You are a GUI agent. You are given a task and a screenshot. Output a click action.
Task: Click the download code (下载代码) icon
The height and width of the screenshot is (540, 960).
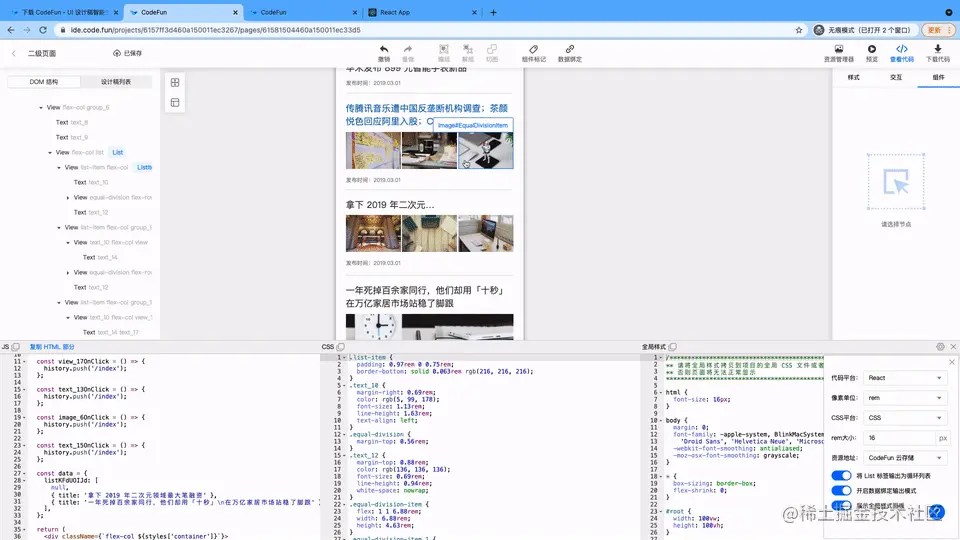tap(937, 50)
